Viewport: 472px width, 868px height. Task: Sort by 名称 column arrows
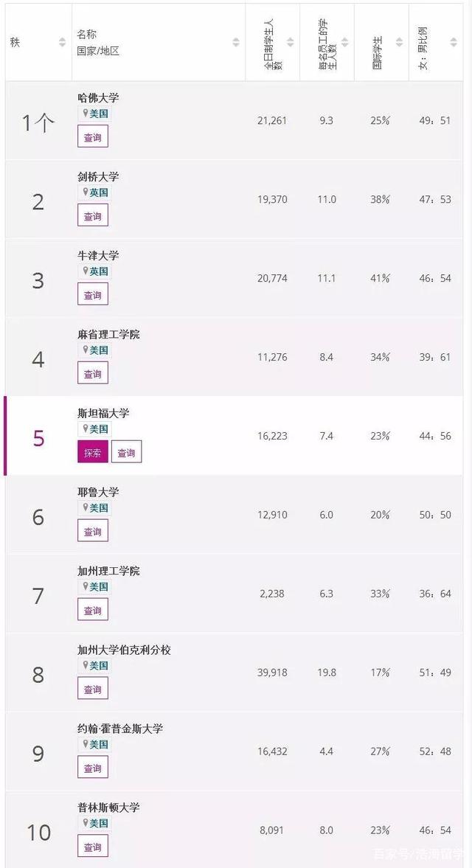[x=236, y=43]
